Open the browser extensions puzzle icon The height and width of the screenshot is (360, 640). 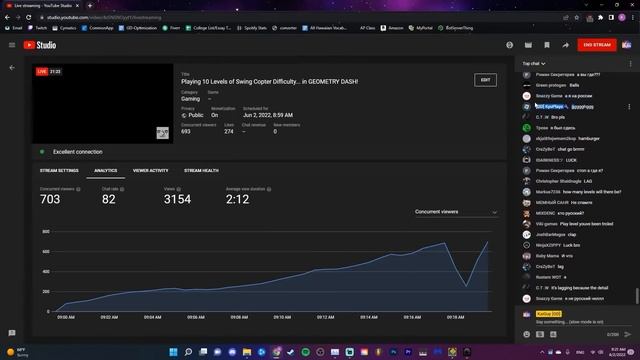click(600, 18)
